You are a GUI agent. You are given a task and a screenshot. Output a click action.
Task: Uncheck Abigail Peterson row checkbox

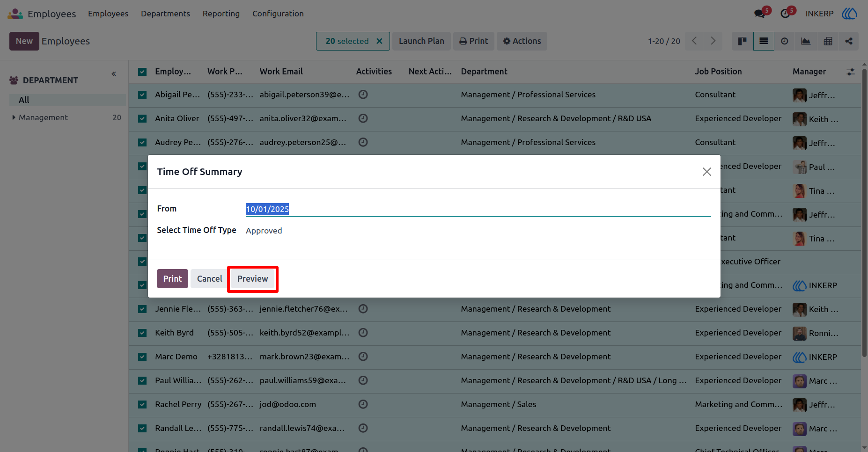[142, 95]
